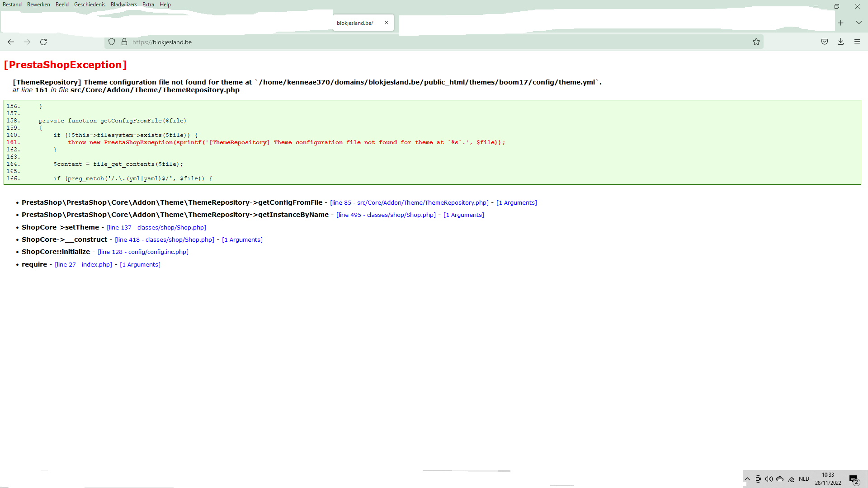Open the shield tracking protection icon
The height and width of the screenshot is (488, 868).
pos(112,42)
